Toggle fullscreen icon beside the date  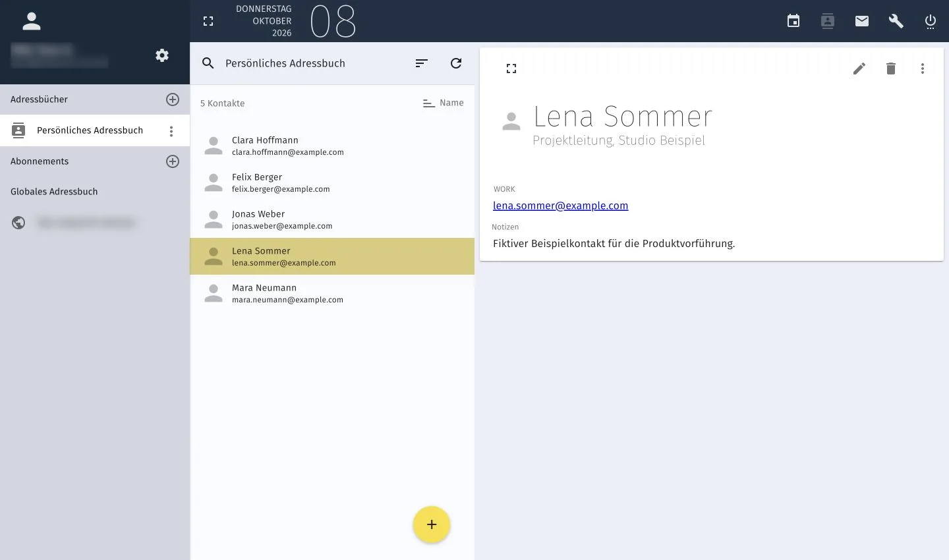coord(208,21)
